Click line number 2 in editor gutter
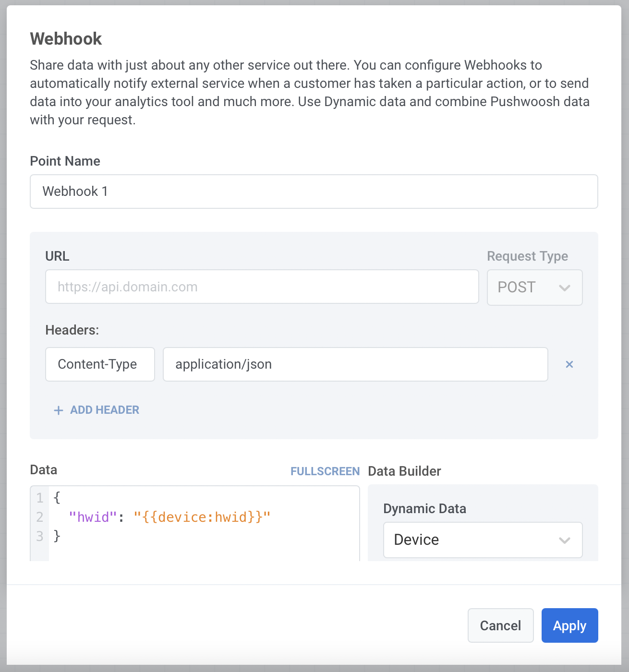The image size is (629, 672). pos(40,517)
